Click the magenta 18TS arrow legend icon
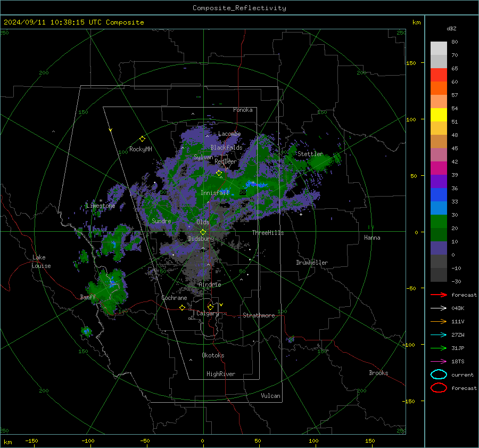479x448 pixels. click(x=439, y=362)
